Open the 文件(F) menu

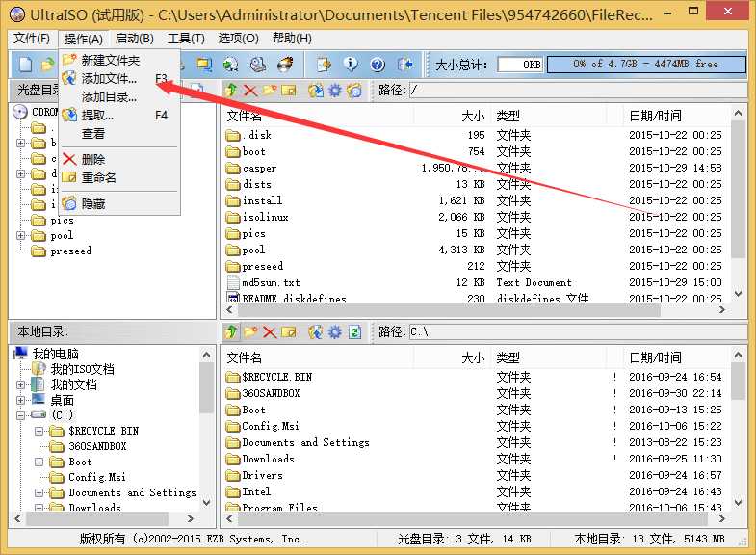click(x=32, y=39)
